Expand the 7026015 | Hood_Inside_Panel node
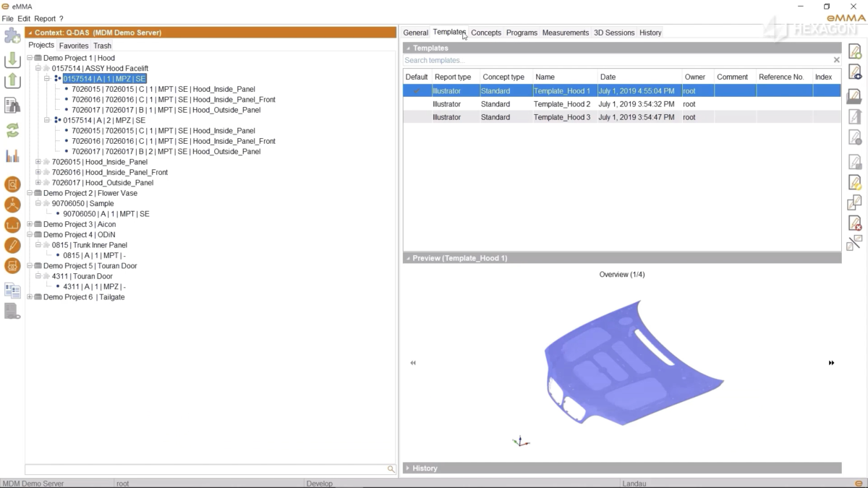 click(x=38, y=162)
